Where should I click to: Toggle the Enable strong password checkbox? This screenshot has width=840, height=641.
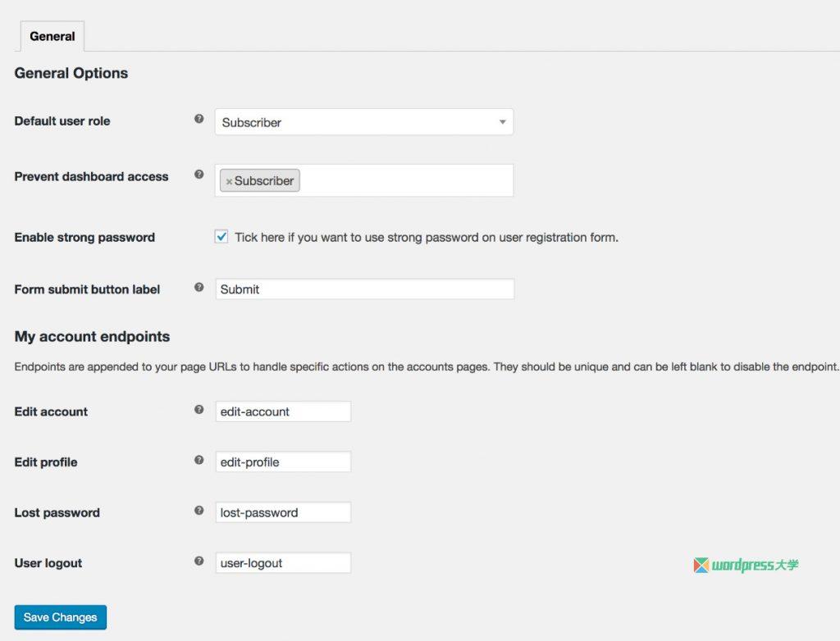click(221, 237)
